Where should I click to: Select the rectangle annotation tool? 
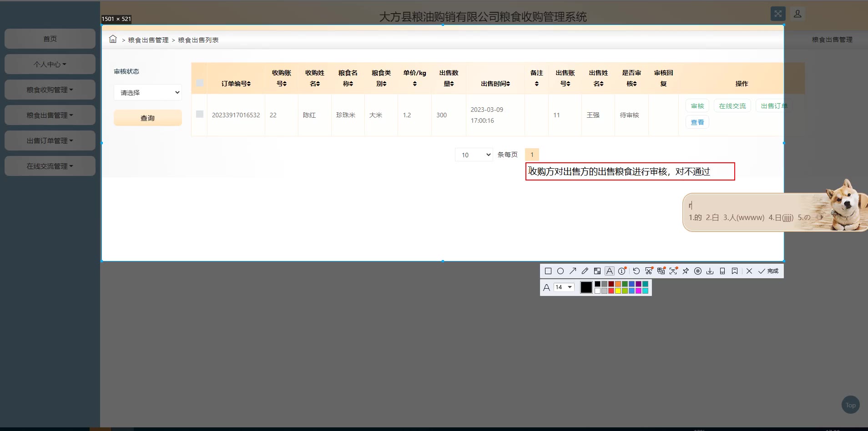point(548,271)
